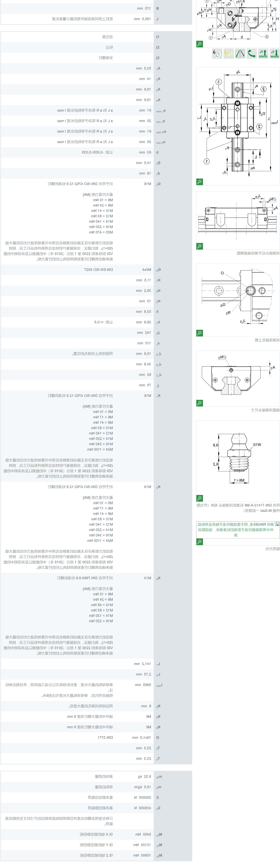Click the h1 value 58,2 mm

click(143, 322)
